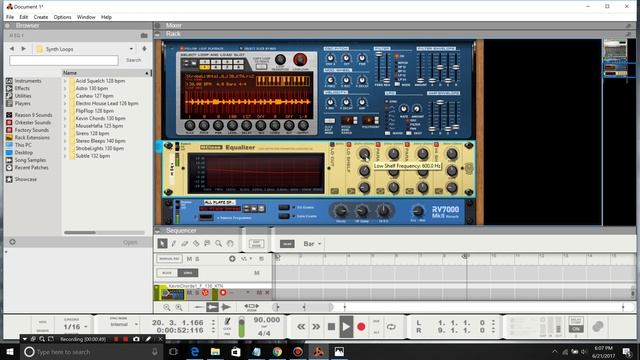Image resolution: width=640 pixels, height=360 pixels.
Task: Expand Acid Squelch 128 bpm folder
Action: 65,81
